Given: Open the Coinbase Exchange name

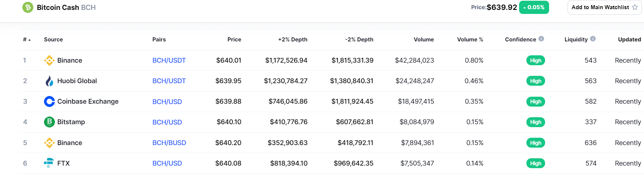Looking at the screenshot, I should click(88, 101).
